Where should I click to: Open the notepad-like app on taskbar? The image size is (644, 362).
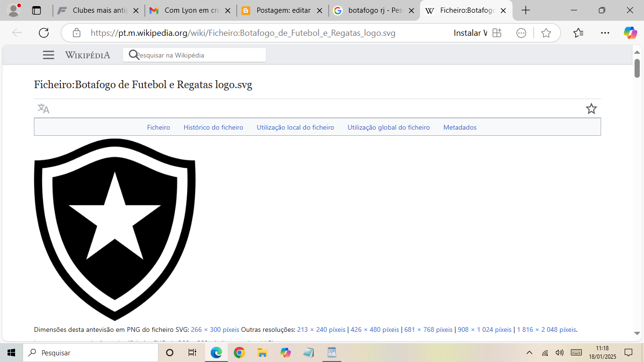point(309,353)
